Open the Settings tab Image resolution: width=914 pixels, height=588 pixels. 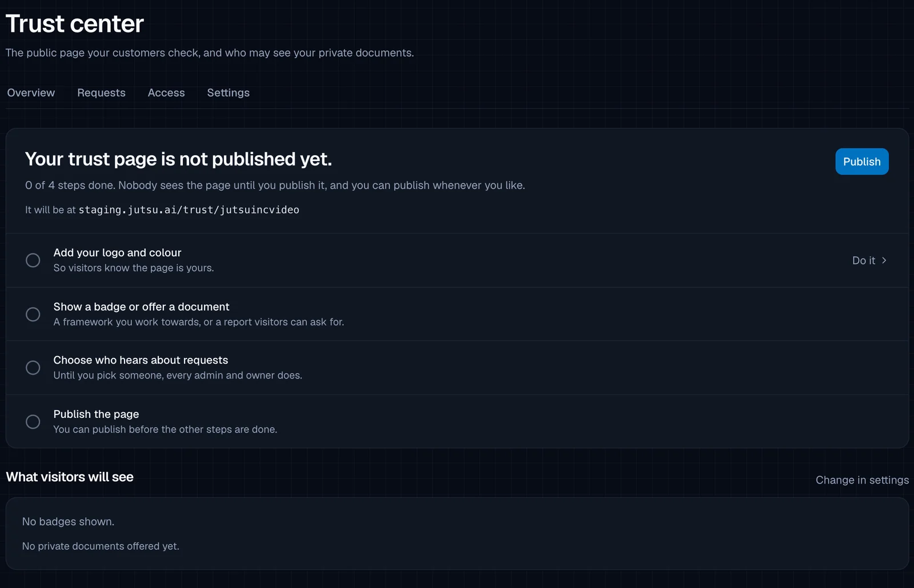tap(228, 92)
